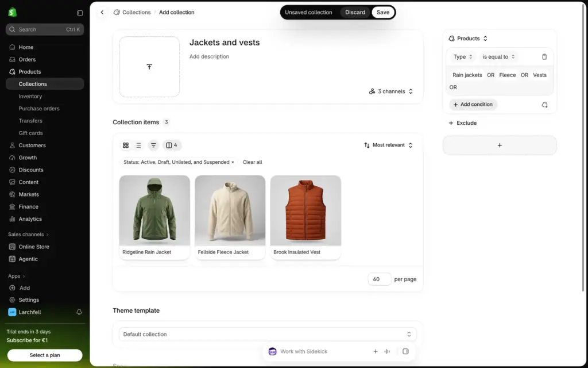Click the Markets globe icon
This screenshot has width=588, height=368.
click(13, 194)
